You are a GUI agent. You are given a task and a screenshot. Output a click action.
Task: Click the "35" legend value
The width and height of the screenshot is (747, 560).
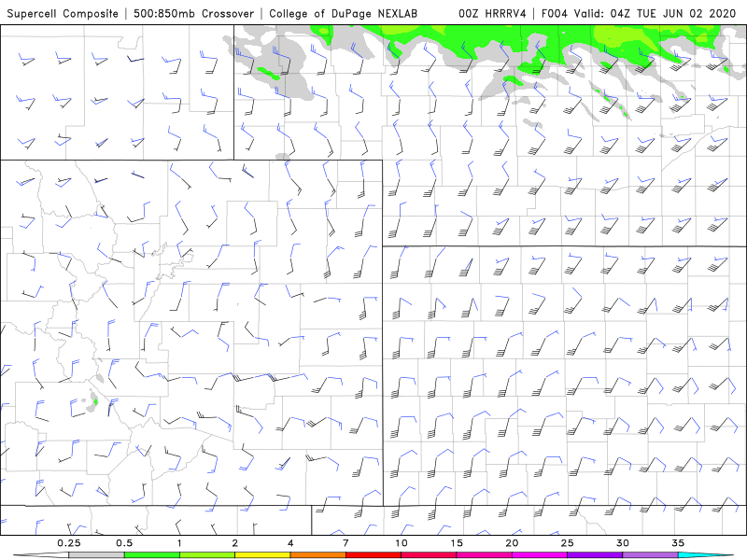(x=678, y=543)
